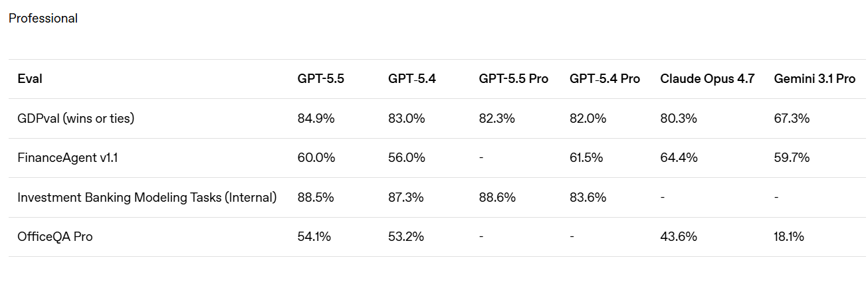This screenshot has width=868, height=296.
Task: Click the GDPval (wins or ties) row label
Action: click(76, 119)
